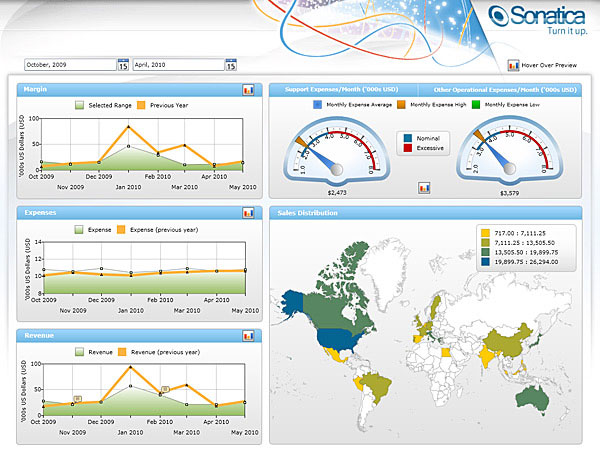The width and height of the screenshot is (600, 452).
Task: Click the October, 2009 date field
Action: (68, 66)
